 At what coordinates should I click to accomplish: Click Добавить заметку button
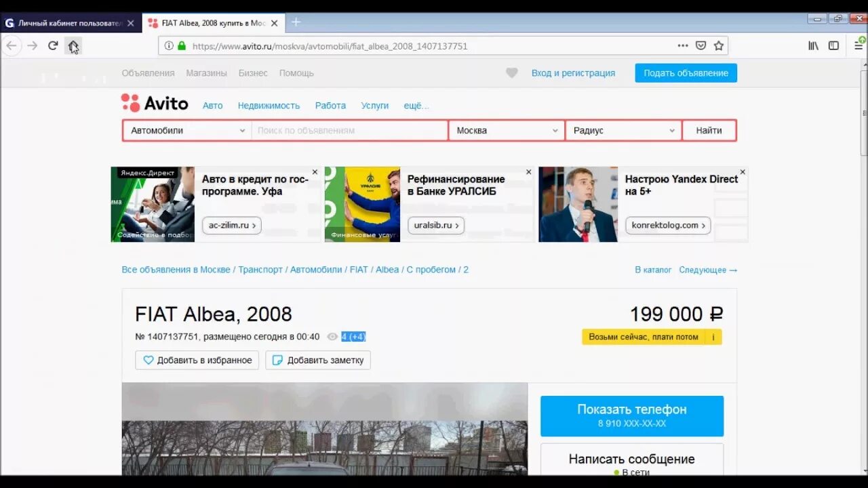click(x=318, y=360)
